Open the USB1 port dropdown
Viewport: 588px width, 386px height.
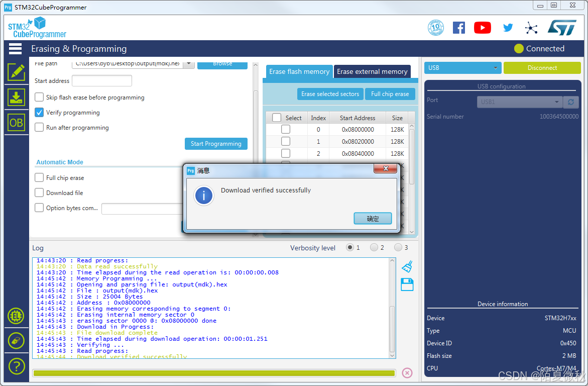[x=519, y=102]
